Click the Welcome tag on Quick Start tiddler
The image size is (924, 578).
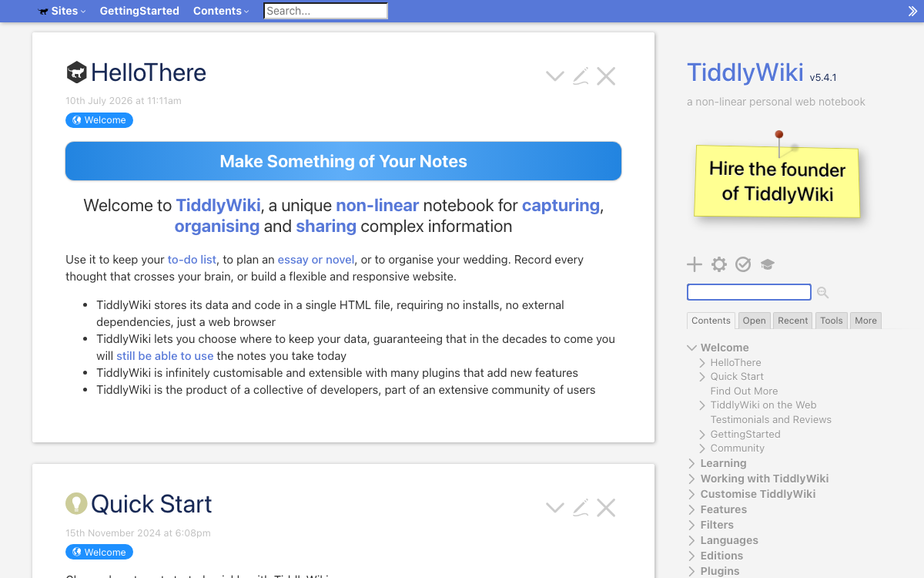[x=99, y=552]
